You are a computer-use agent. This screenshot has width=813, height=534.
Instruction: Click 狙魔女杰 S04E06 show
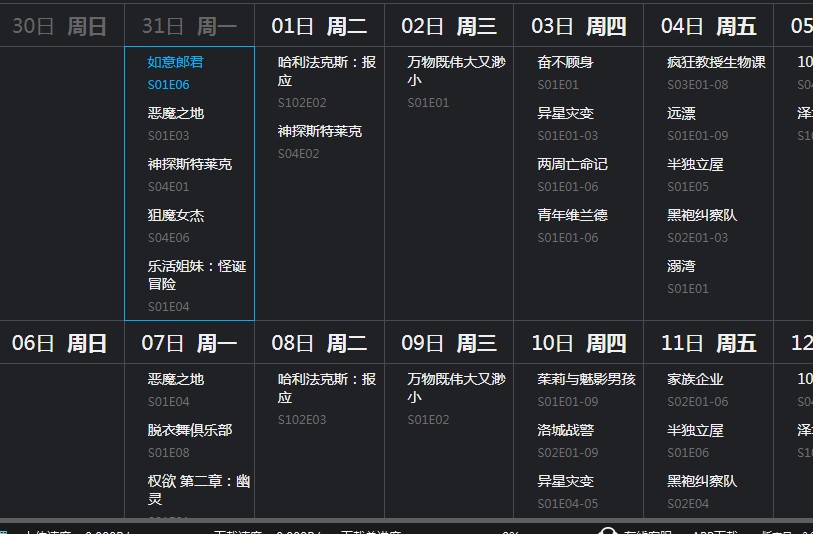click(175, 215)
